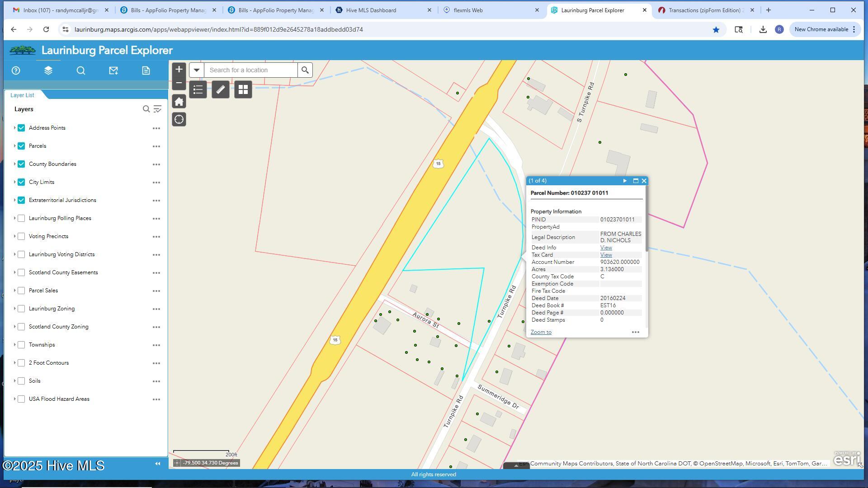Expand the Parcels layer tree arrow
Image resolution: width=868 pixels, height=488 pixels.
[x=14, y=146]
